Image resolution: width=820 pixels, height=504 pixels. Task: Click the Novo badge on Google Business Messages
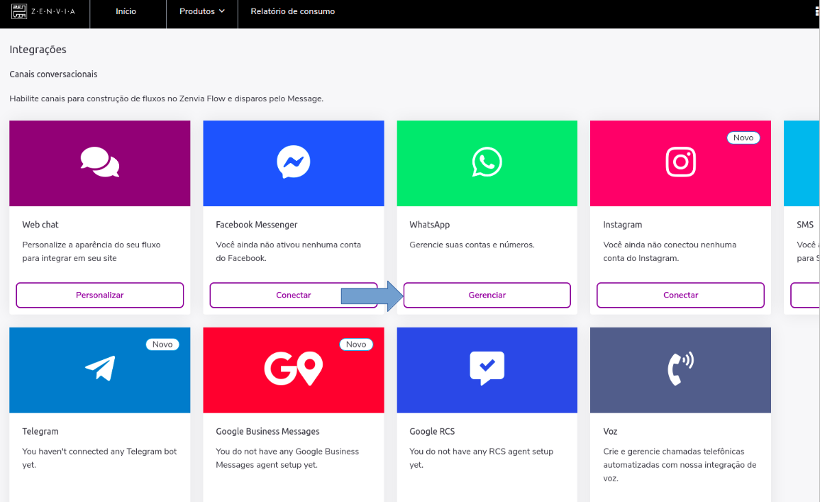[x=356, y=345]
